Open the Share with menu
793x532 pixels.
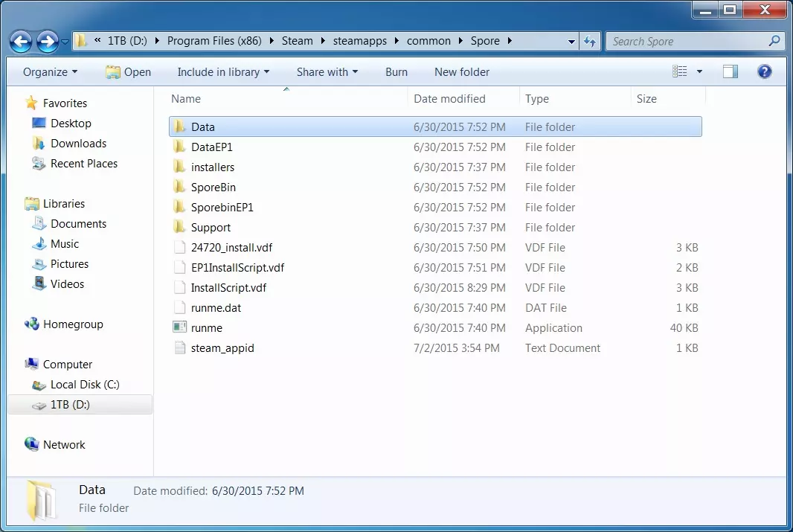pyautogui.click(x=327, y=72)
